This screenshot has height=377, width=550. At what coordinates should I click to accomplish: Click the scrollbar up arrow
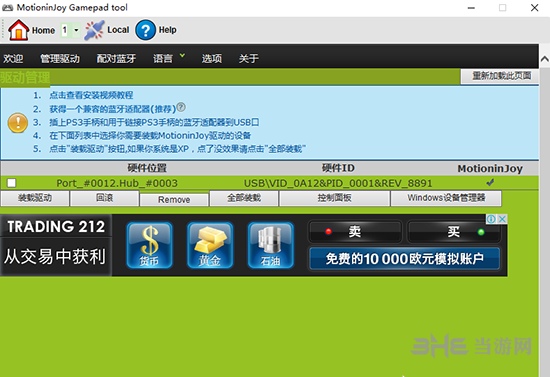544,59
